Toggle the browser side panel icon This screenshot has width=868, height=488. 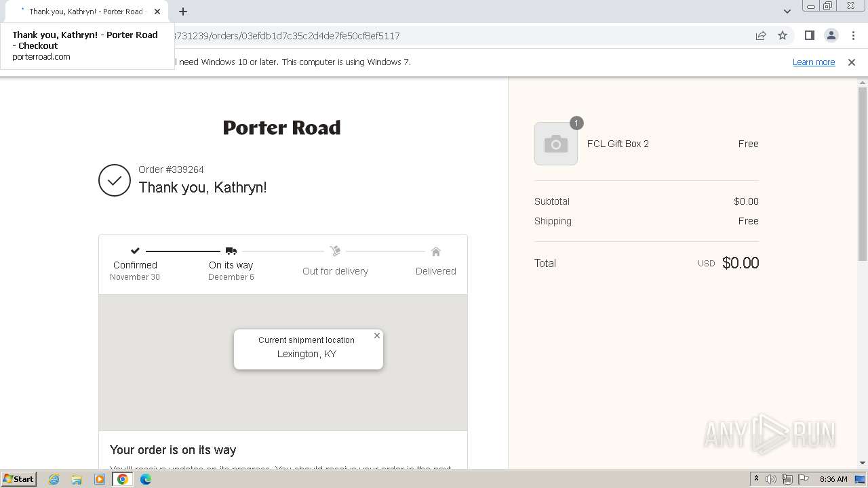pyautogui.click(x=810, y=36)
